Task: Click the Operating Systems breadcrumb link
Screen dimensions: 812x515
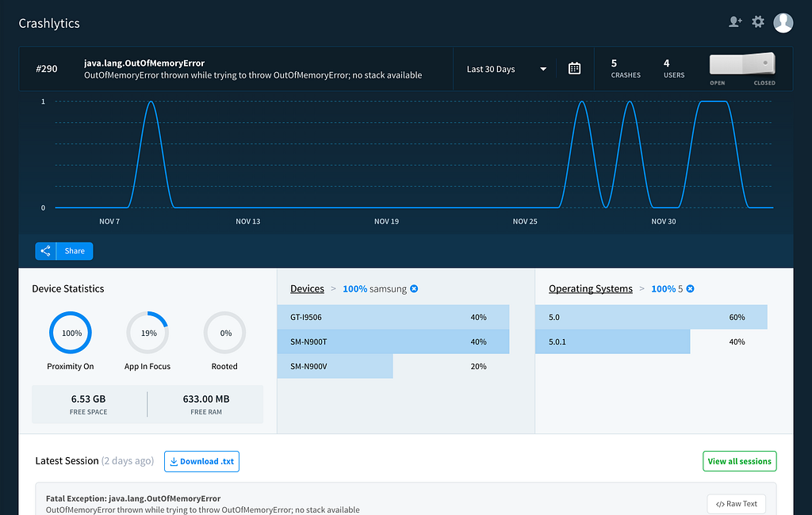Action: (x=590, y=289)
